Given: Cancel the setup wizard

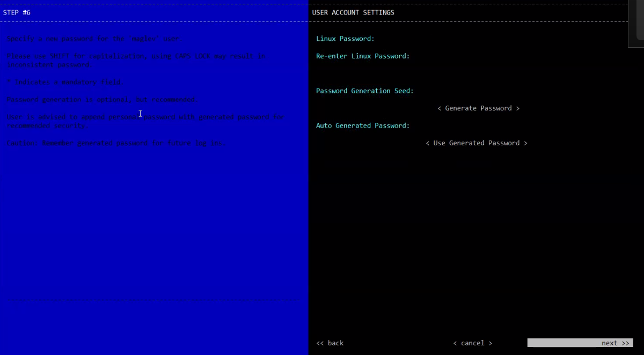Looking at the screenshot, I should coord(472,343).
